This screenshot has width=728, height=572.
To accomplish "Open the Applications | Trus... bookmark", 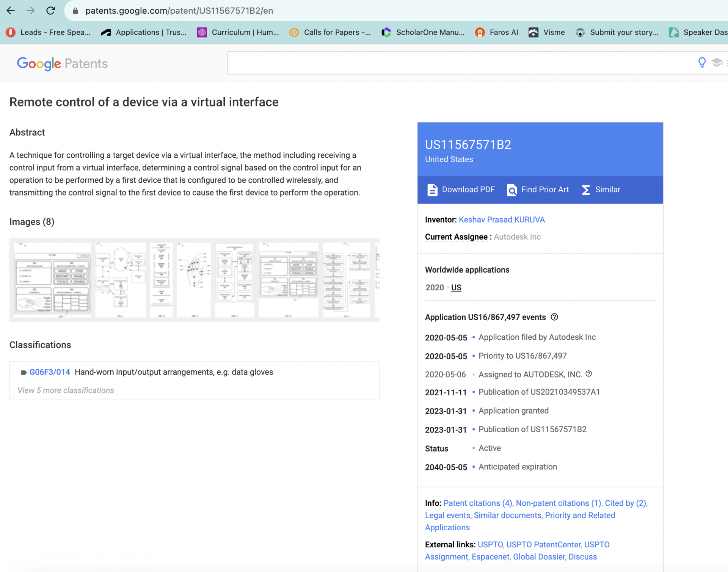I will (x=144, y=32).
